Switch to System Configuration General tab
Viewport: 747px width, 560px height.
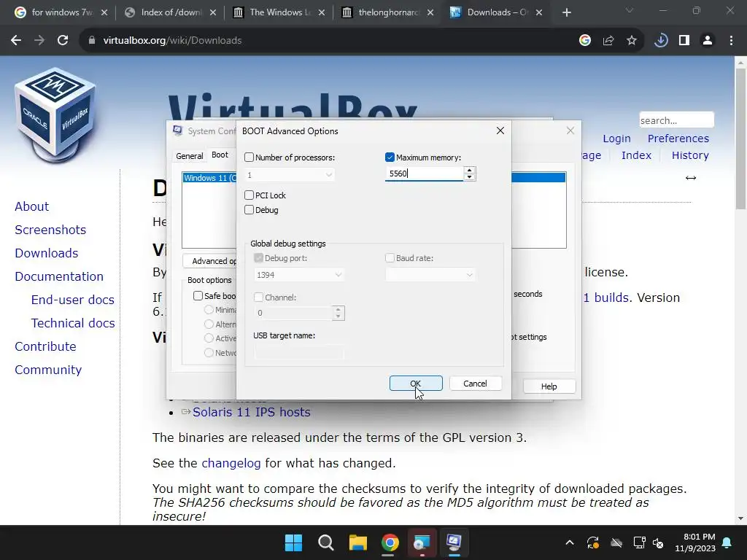tap(189, 156)
